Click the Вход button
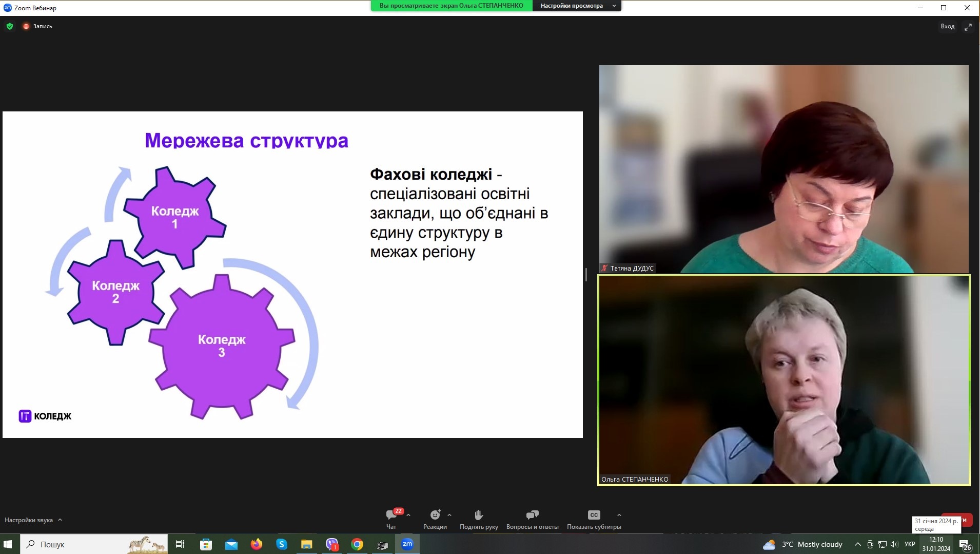 [x=947, y=26]
